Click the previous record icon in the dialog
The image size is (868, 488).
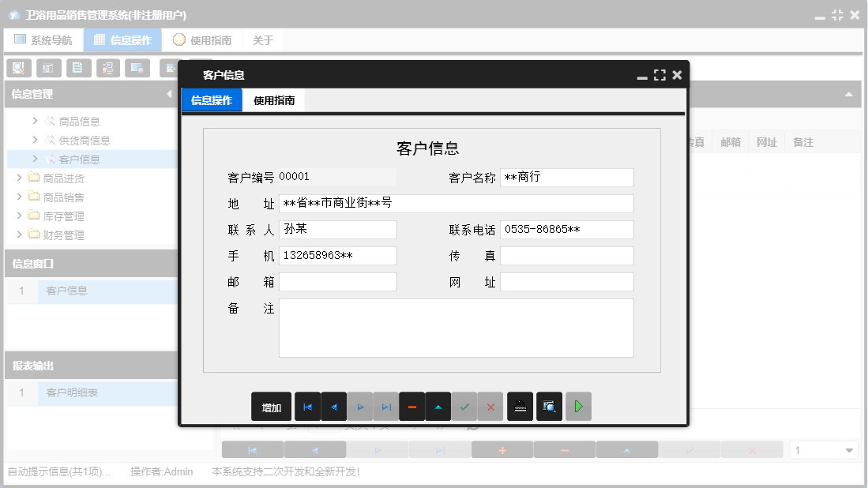(x=333, y=406)
